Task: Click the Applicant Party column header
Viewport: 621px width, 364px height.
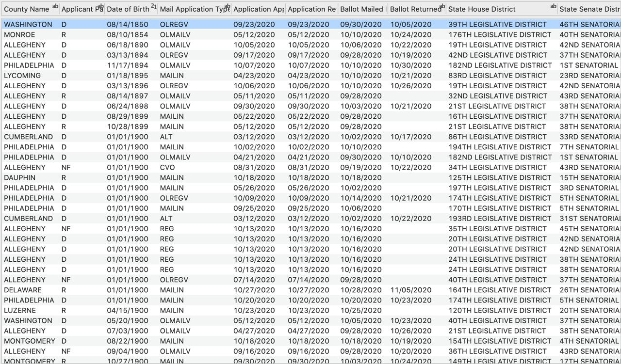Action: (82, 9)
